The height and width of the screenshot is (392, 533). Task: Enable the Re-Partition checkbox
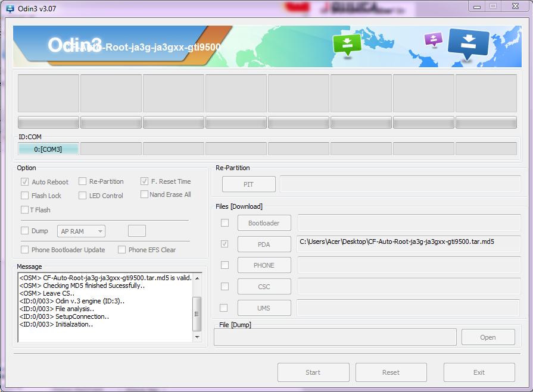82,181
